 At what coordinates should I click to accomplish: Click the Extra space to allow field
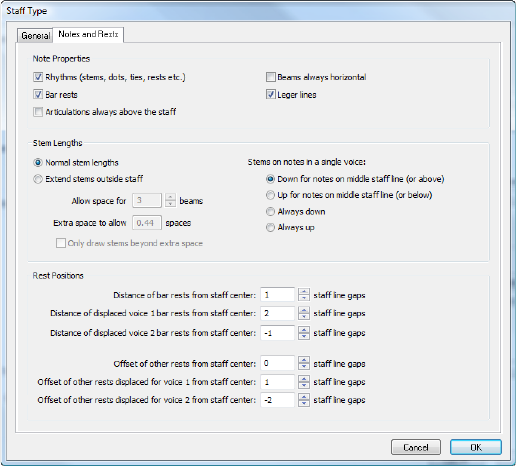[x=147, y=223]
